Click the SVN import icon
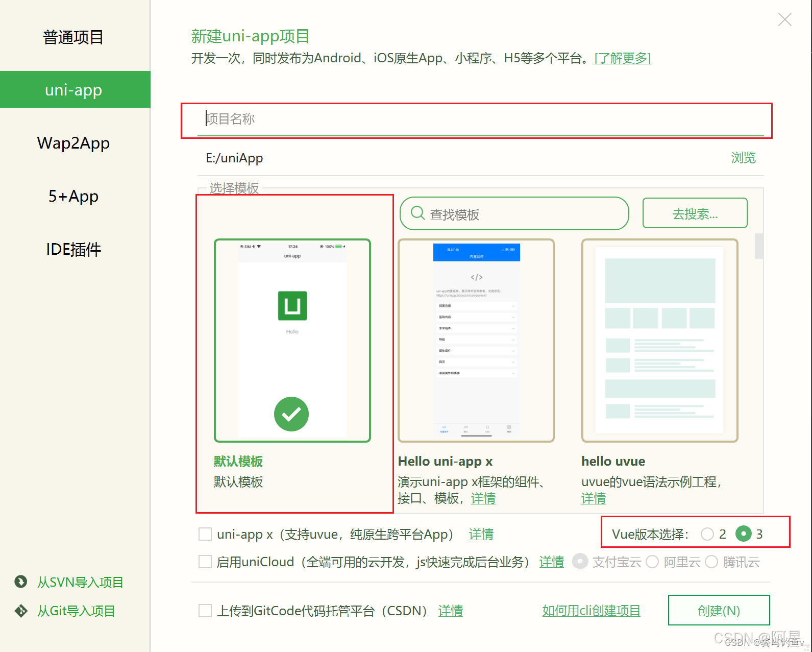Viewport: 812px width, 652px height. 21,582
